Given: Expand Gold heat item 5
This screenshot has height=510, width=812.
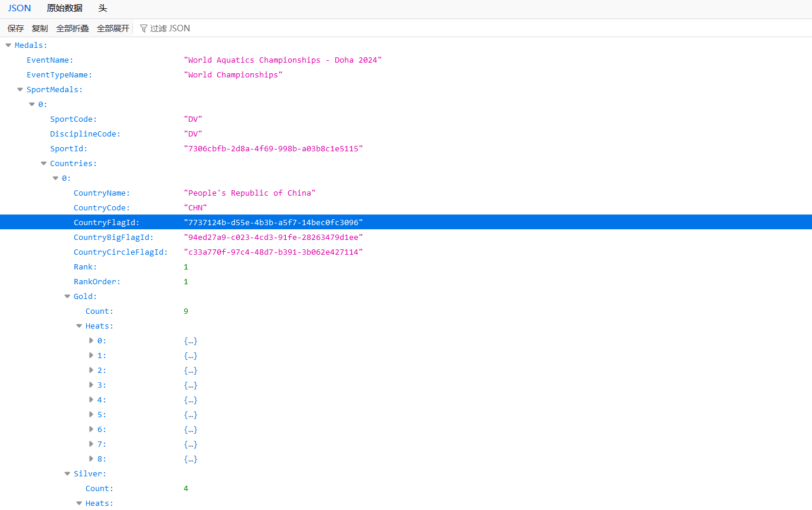Looking at the screenshot, I should pyautogui.click(x=91, y=414).
